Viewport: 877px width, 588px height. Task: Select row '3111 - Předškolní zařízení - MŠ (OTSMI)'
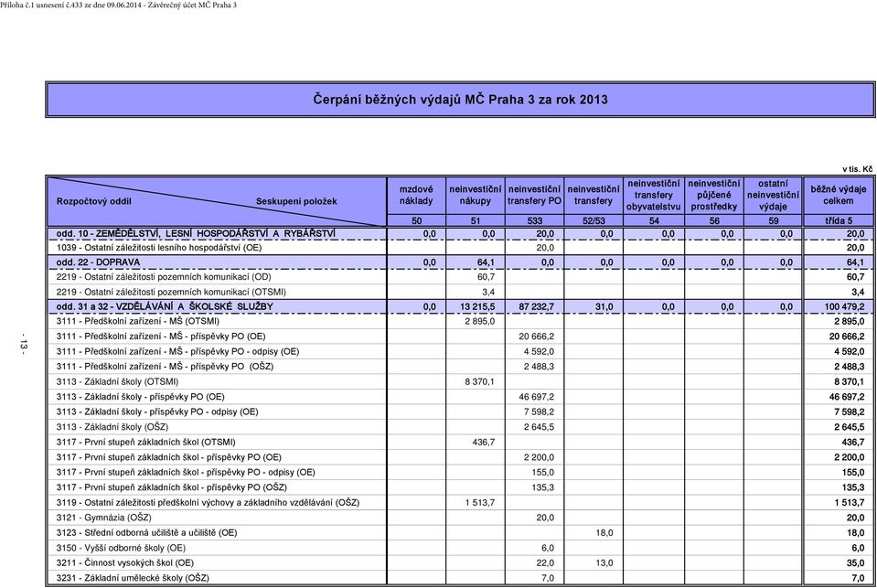(x=460, y=321)
